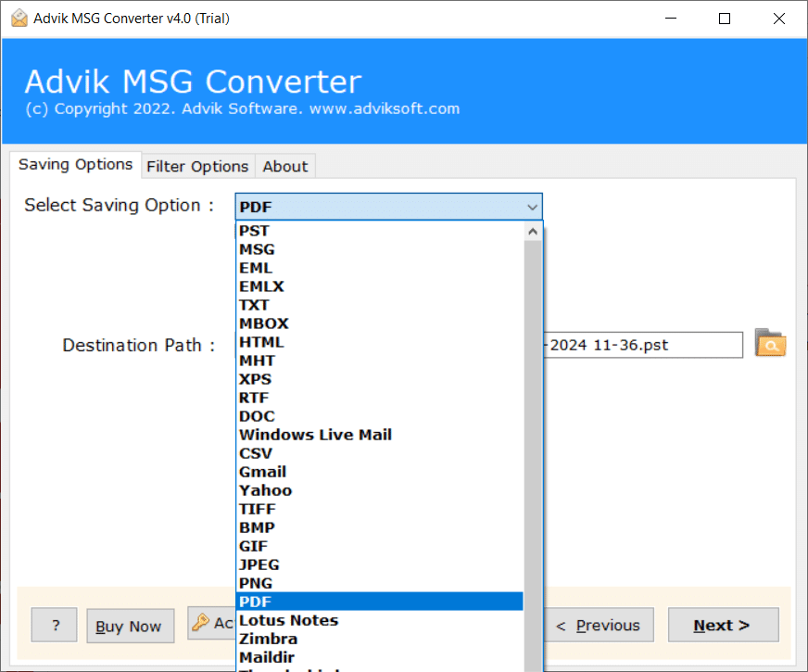Maximize the Advik MSG Converter window

coord(725,19)
